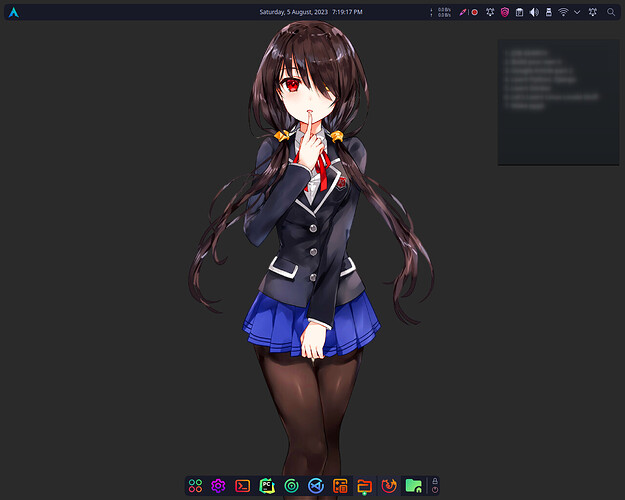Launch the green circular dock app
The width and height of the screenshot is (625, 500).
pos(291,486)
